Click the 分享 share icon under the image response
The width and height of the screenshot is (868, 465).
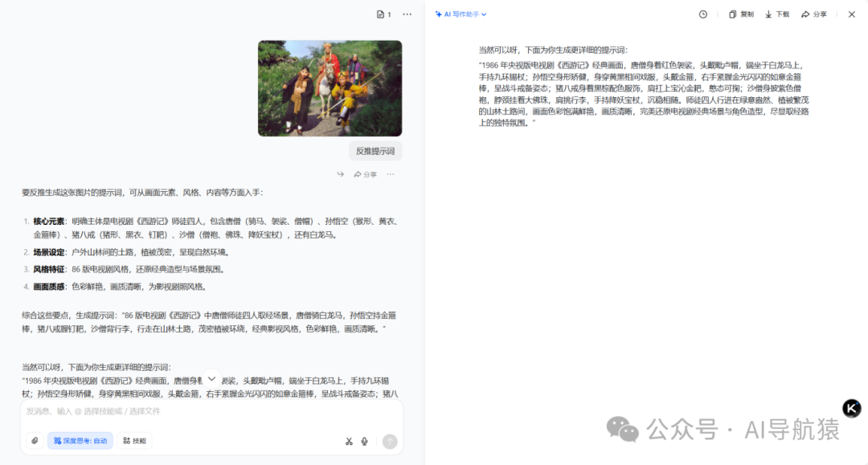pos(366,173)
